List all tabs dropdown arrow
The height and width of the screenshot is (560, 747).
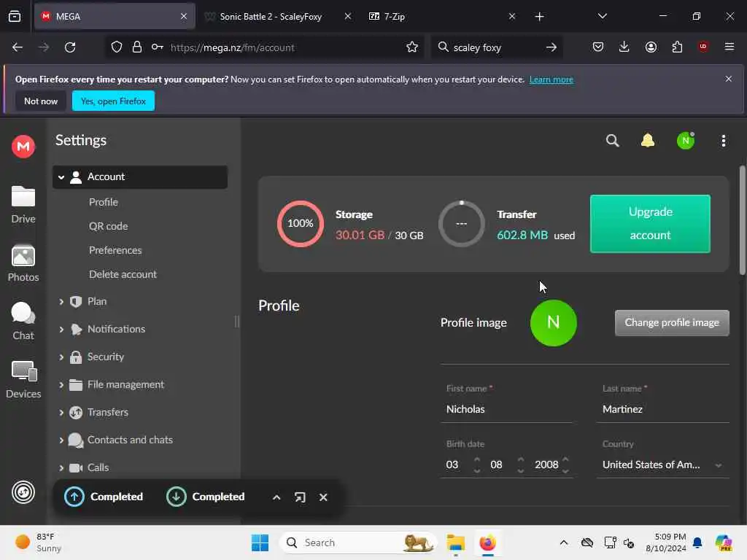pyautogui.click(x=602, y=16)
